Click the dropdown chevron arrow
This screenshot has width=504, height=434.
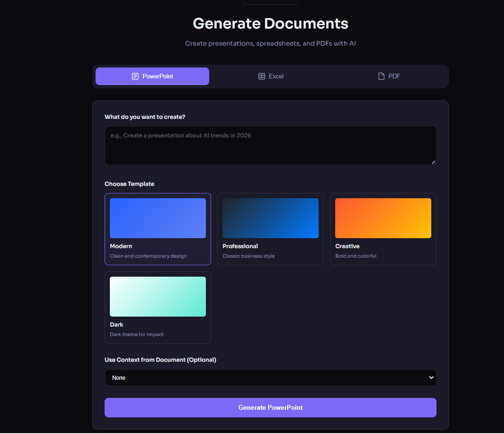pos(431,378)
